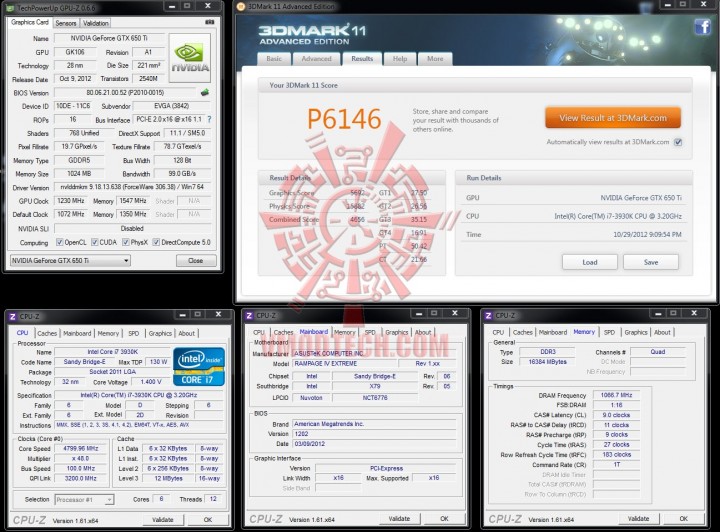Open the Basic tab in 3DMark 11
720x532 pixels.
[274, 59]
